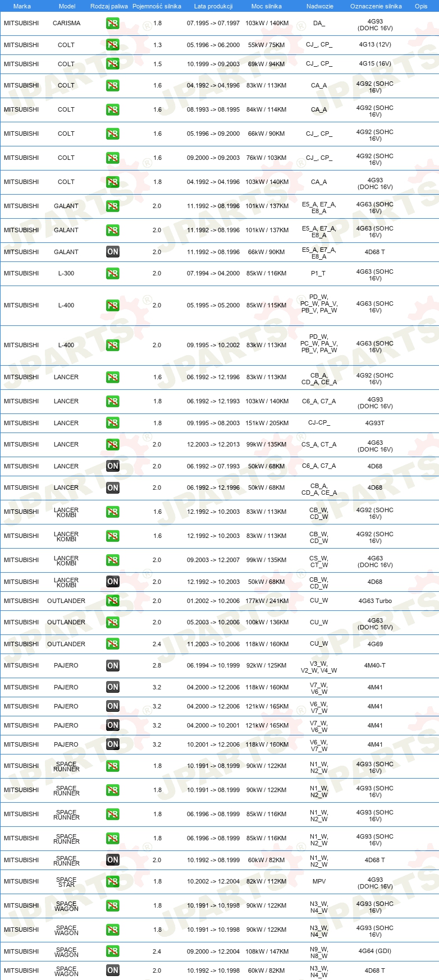Screen dimensions: 439x980
Task: Click the petrol icon for LANCER 4G93T
Action: [113, 423]
